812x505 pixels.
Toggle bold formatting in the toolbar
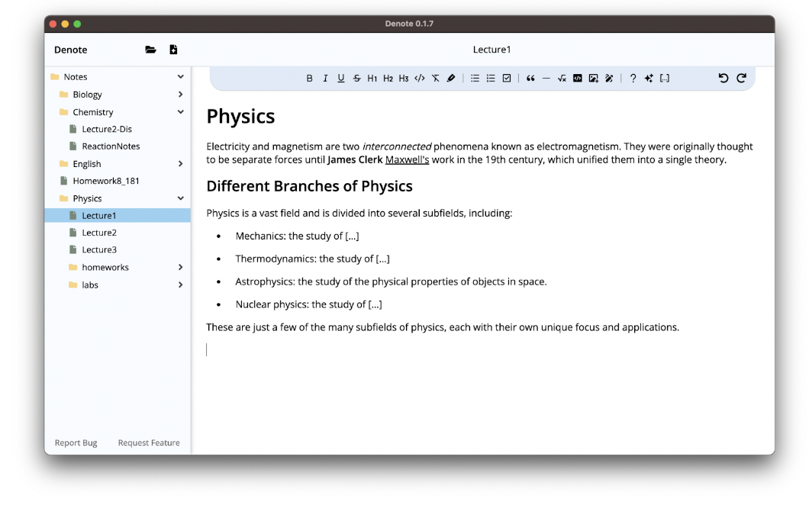pyautogui.click(x=309, y=78)
